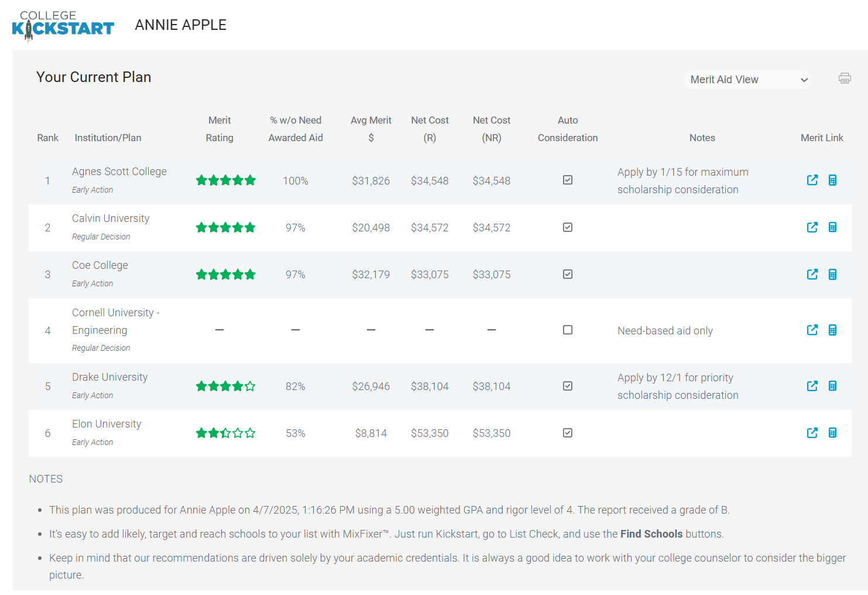868x595 pixels.
Task: Open Cornell University Engineering calculator icon
Action: point(832,330)
